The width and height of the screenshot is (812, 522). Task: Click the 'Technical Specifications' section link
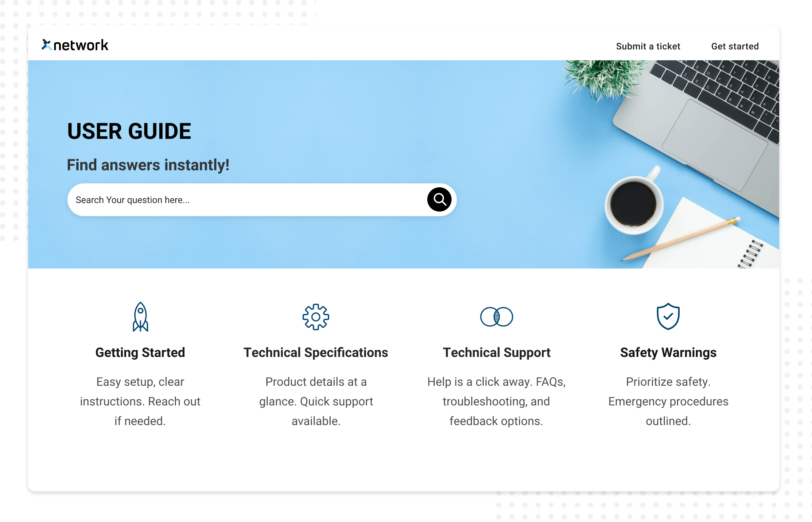coord(316,353)
